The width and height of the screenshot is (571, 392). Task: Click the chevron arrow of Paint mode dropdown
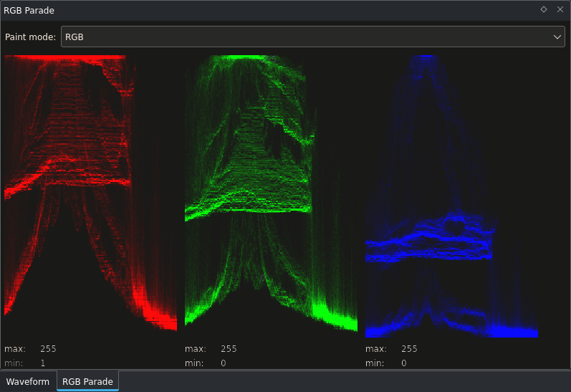[x=557, y=37]
